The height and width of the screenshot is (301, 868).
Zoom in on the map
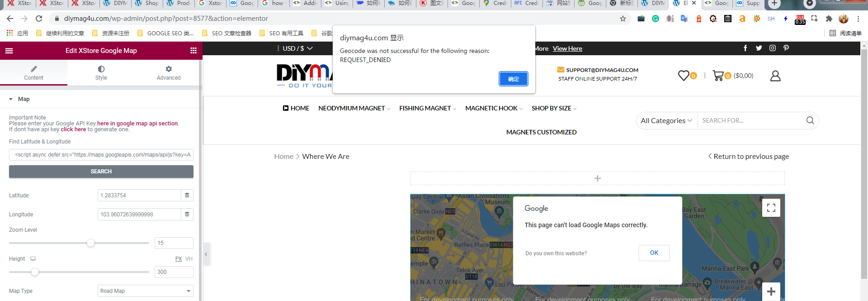click(771, 291)
